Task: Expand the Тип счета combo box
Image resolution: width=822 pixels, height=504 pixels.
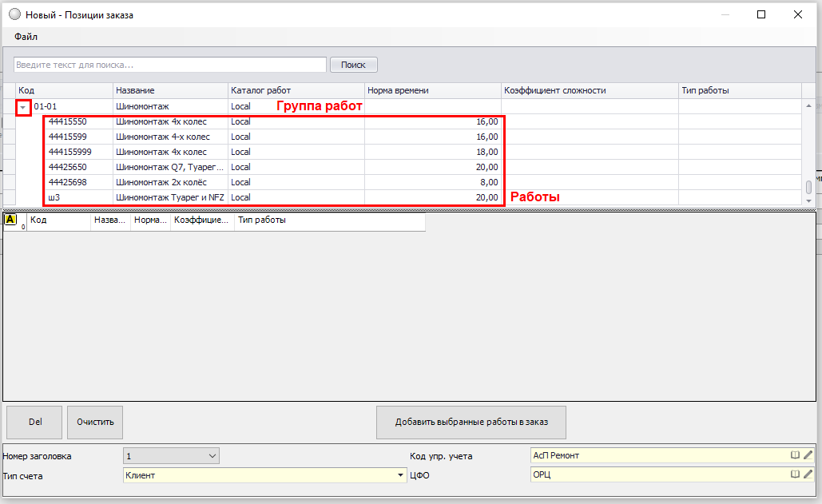Action: 400,475
